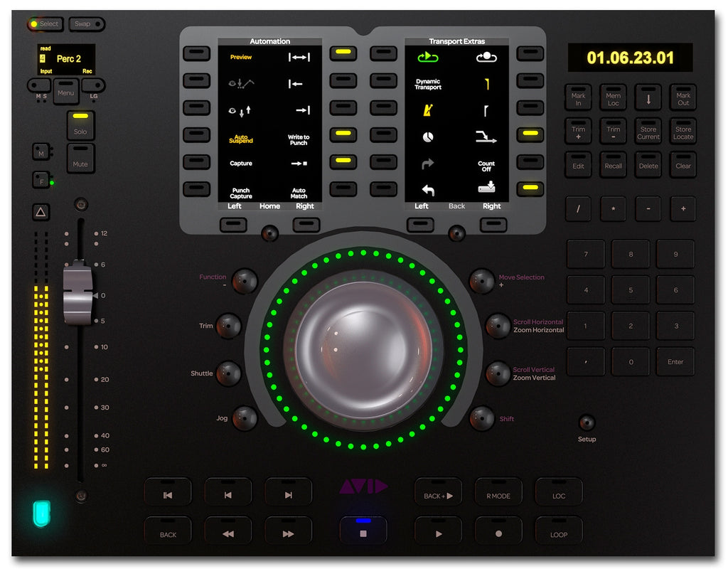Click the Rewind transport button
This screenshot has height=569, width=728.
point(228,530)
